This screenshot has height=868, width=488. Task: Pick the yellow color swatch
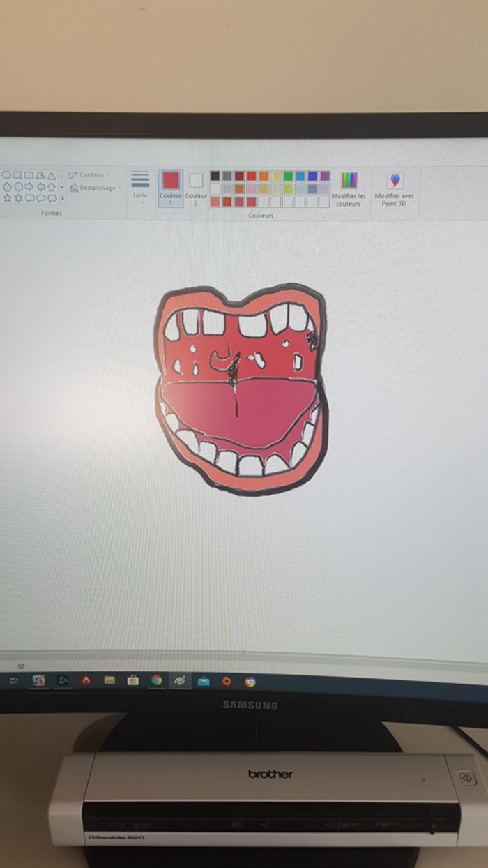(276, 176)
